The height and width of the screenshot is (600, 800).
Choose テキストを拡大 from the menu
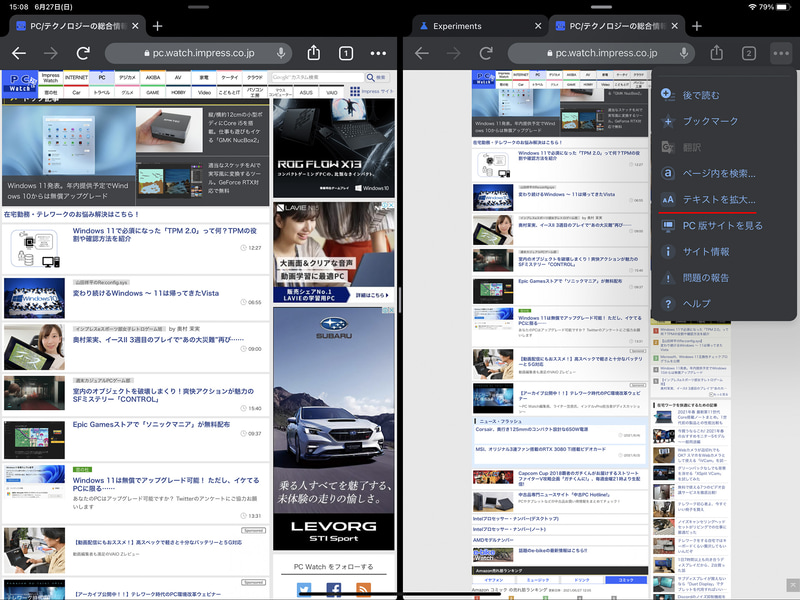pyautogui.click(x=723, y=199)
